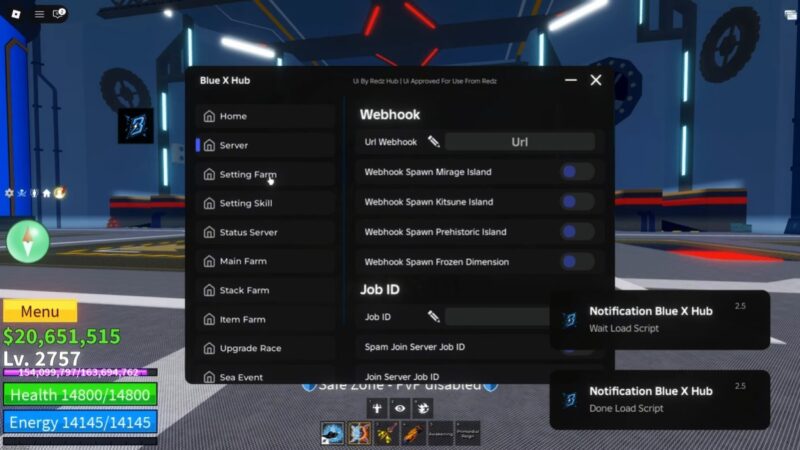Activate the cross ability slot
Screen dimensions: 800x450
377,408
